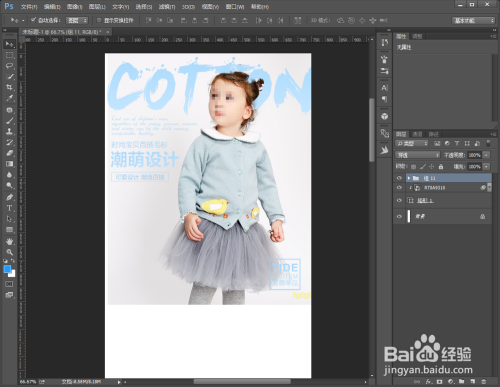The image size is (500, 387).
Task: Select the Pen tool
Action: click(x=9, y=197)
